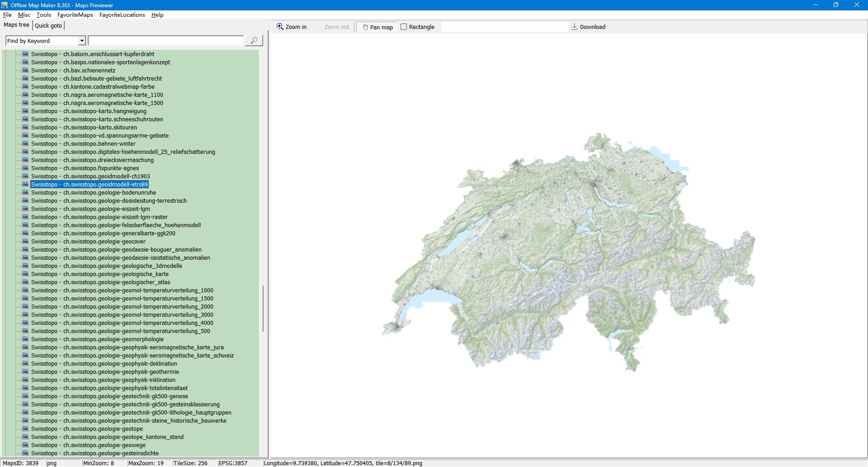
Task: Click map icon beside geologie-geotope entry
Action: (x=25, y=429)
